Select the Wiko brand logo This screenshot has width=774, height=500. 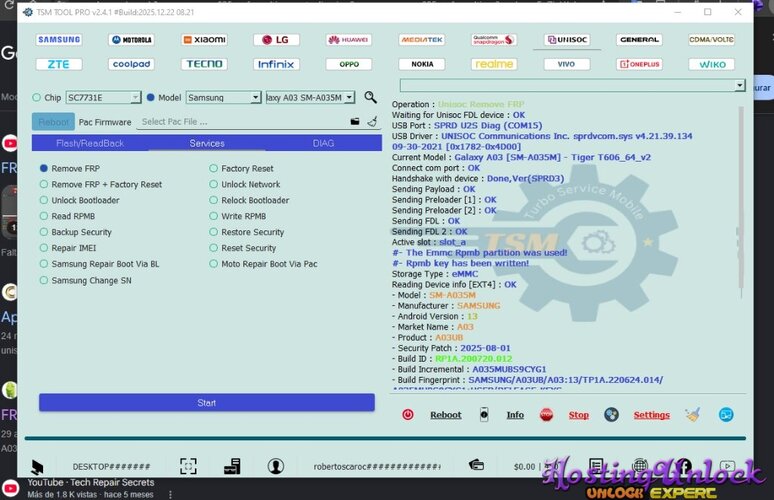(x=711, y=64)
